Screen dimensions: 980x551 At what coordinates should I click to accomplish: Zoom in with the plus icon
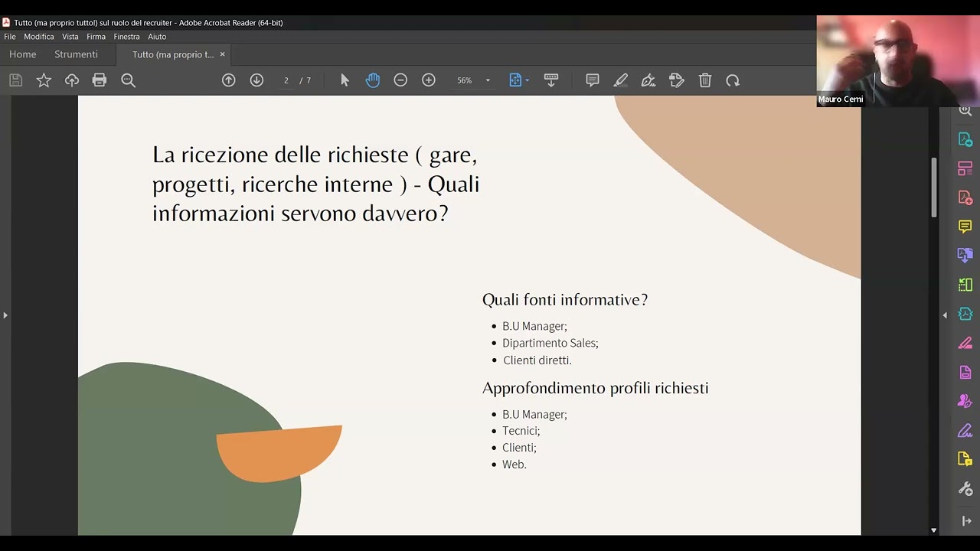click(429, 80)
